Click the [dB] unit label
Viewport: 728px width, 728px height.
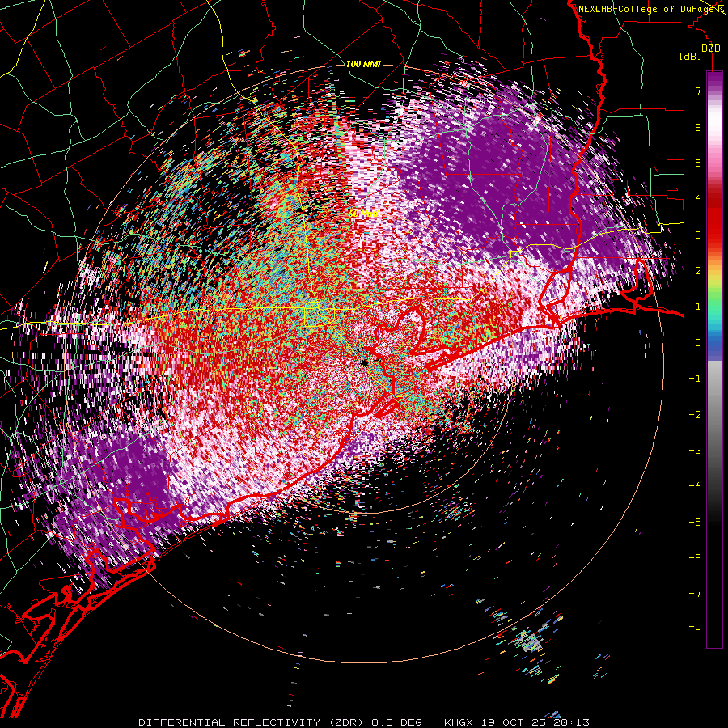click(690, 56)
